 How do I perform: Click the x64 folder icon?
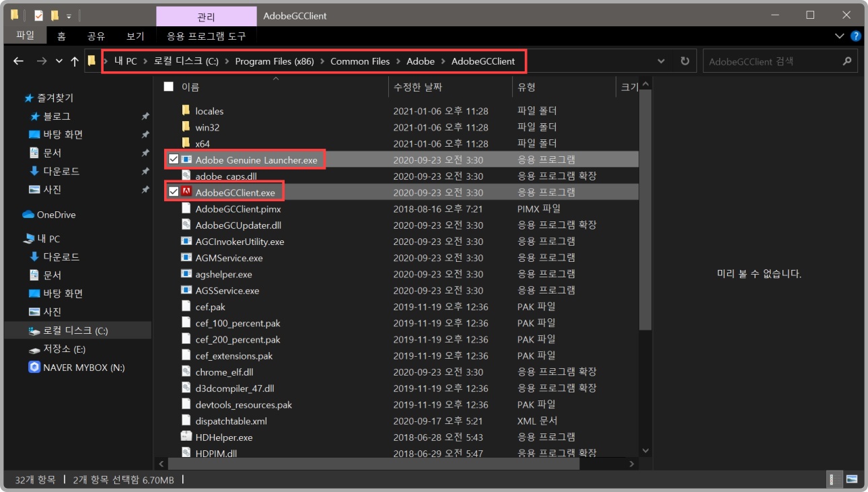click(186, 143)
